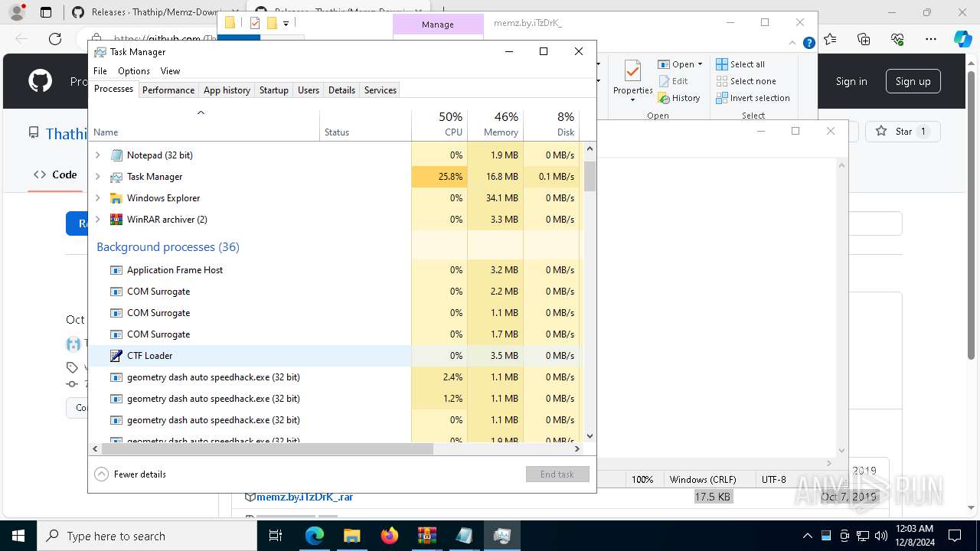Open the Copilot icon in Edge

click(963, 39)
